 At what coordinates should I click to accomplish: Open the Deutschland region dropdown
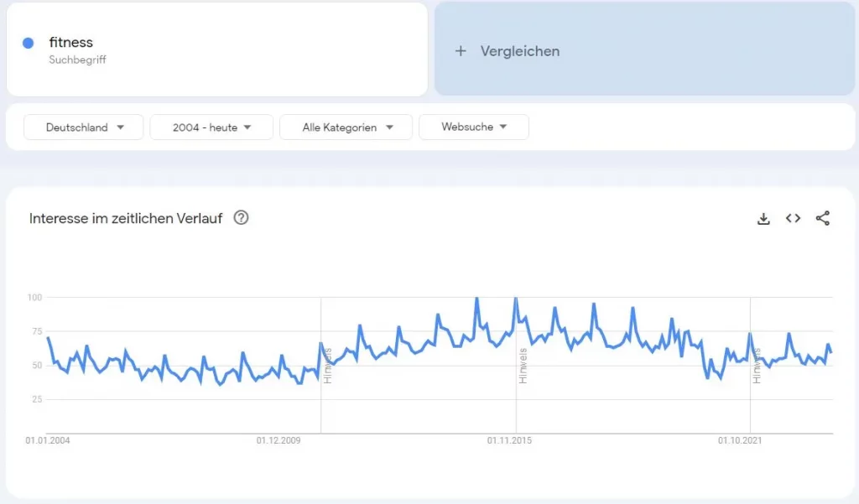coord(84,127)
